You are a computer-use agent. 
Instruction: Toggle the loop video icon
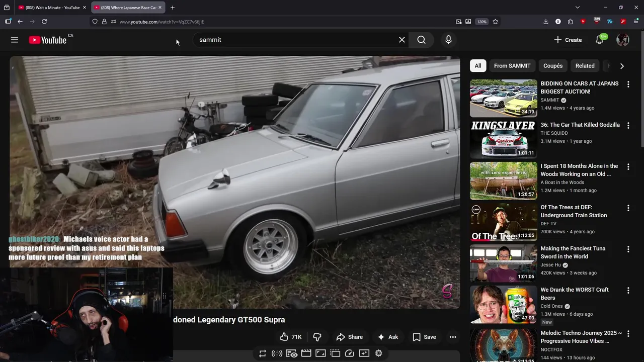coord(263,353)
